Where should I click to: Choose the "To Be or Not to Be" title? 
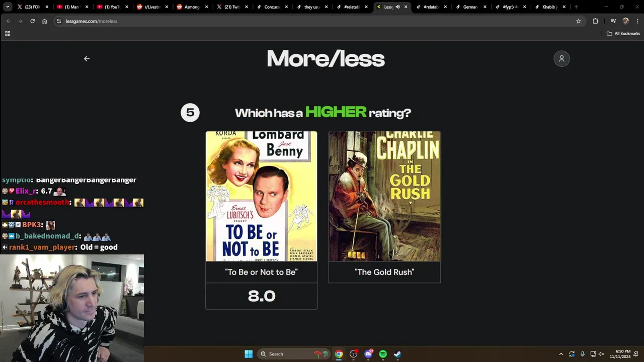coord(261,272)
